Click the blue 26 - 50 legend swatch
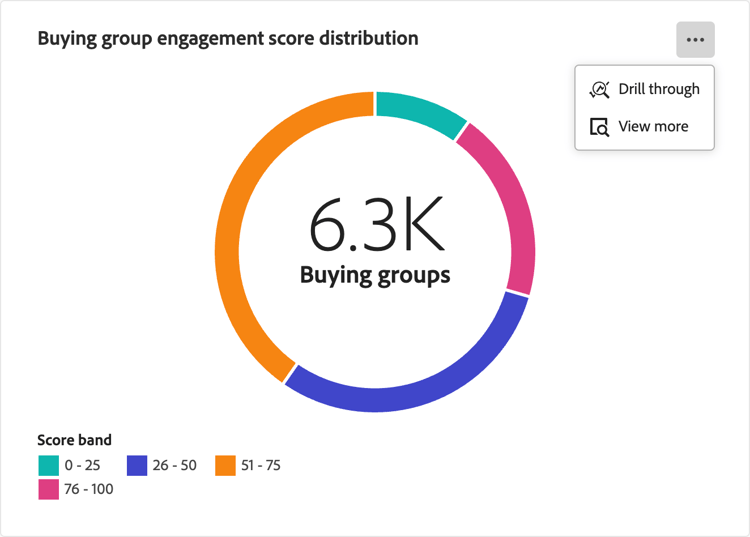 click(x=137, y=465)
